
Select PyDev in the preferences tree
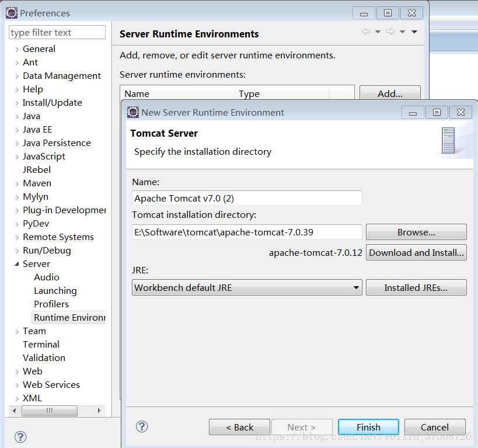click(x=36, y=223)
